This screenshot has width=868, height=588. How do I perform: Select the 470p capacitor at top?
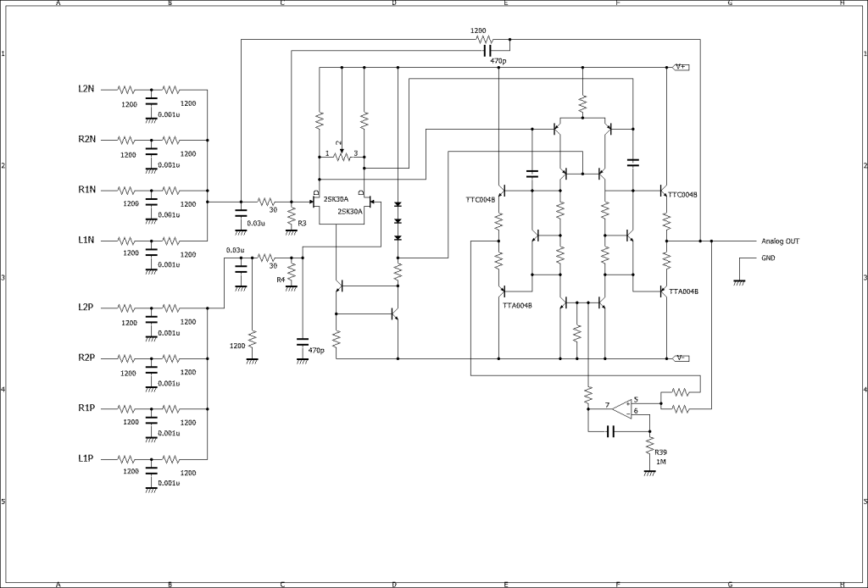click(x=487, y=51)
